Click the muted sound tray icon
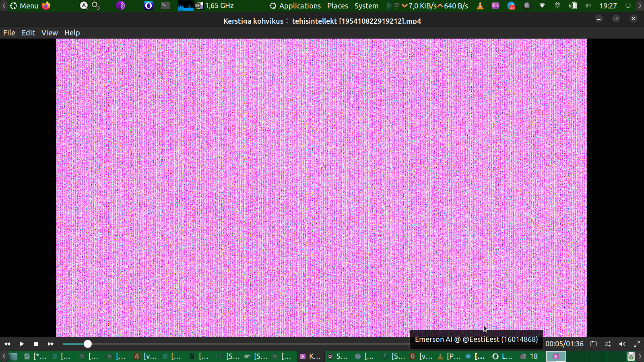This screenshot has width=644, height=362. (x=588, y=6)
